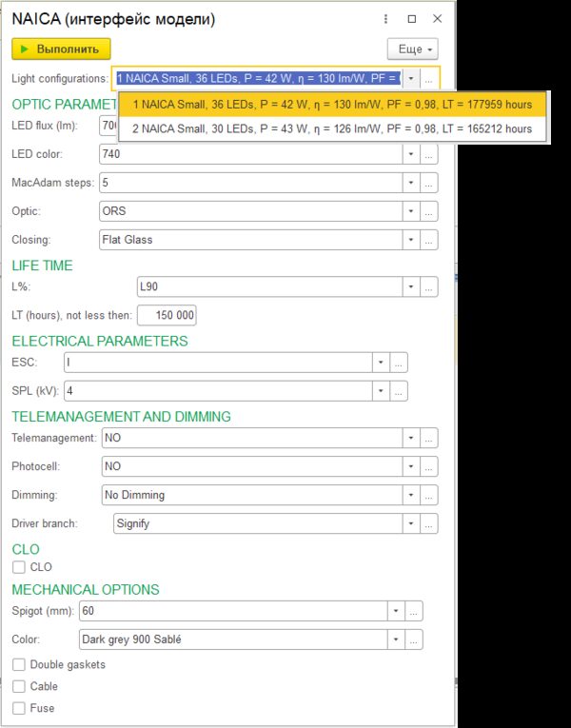Open ellipsis picker for the Color field
Screen dimensions: 571x728
(414, 639)
